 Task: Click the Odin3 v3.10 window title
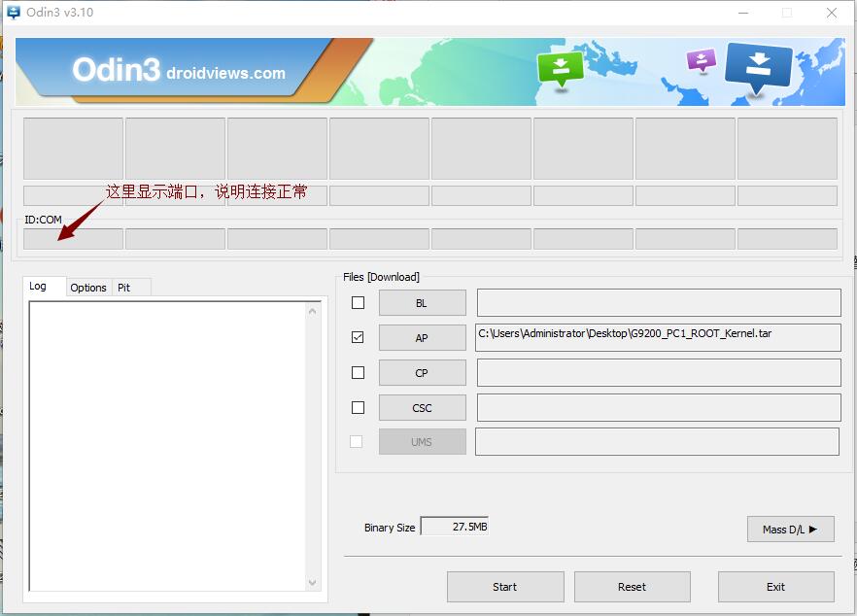[x=60, y=12]
